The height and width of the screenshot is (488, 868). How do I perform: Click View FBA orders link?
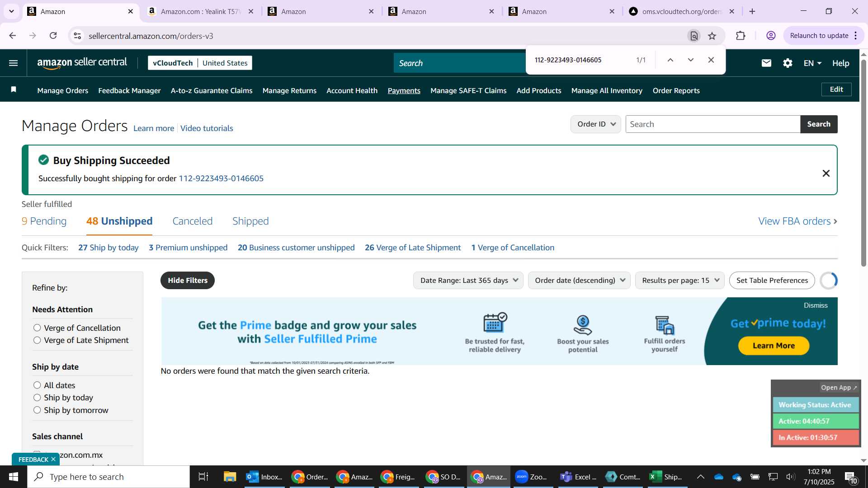pyautogui.click(x=798, y=221)
